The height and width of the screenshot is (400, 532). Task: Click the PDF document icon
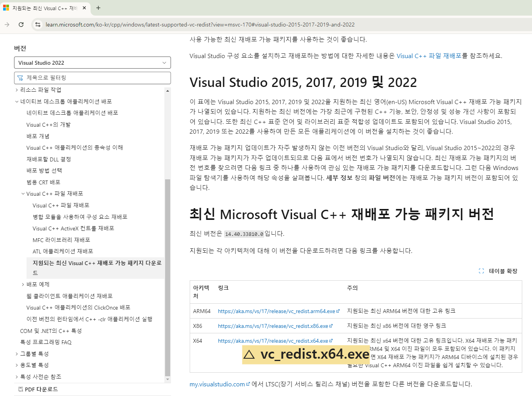click(21, 389)
